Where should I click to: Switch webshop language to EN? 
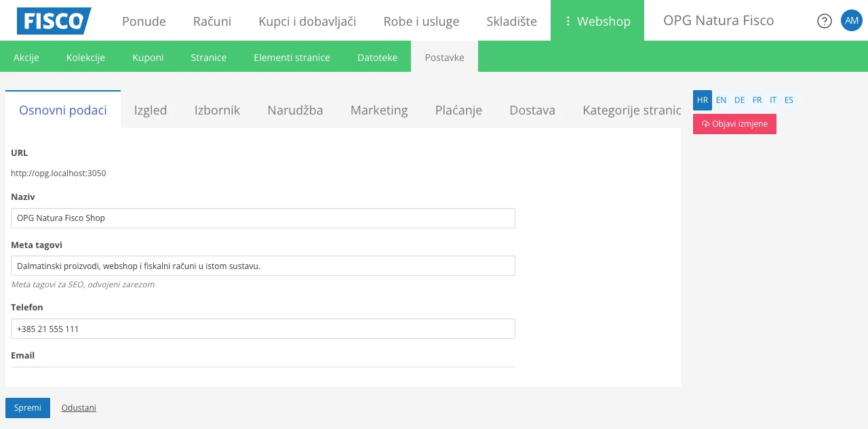pyautogui.click(x=721, y=100)
